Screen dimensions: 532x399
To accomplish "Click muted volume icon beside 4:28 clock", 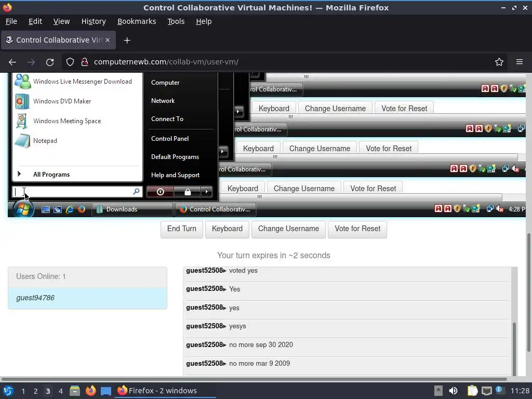I will pyautogui.click(x=500, y=209).
